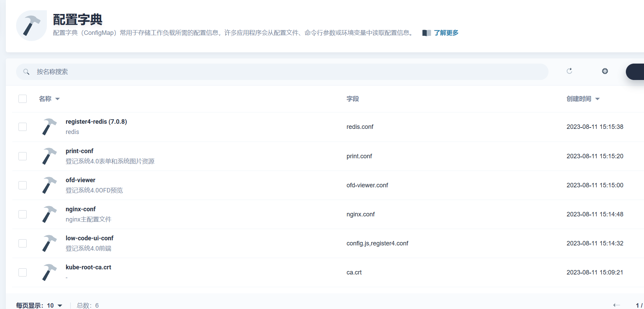Click the 字段 column header
Viewport: 644px width, 309px height.
(x=353, y=99)
